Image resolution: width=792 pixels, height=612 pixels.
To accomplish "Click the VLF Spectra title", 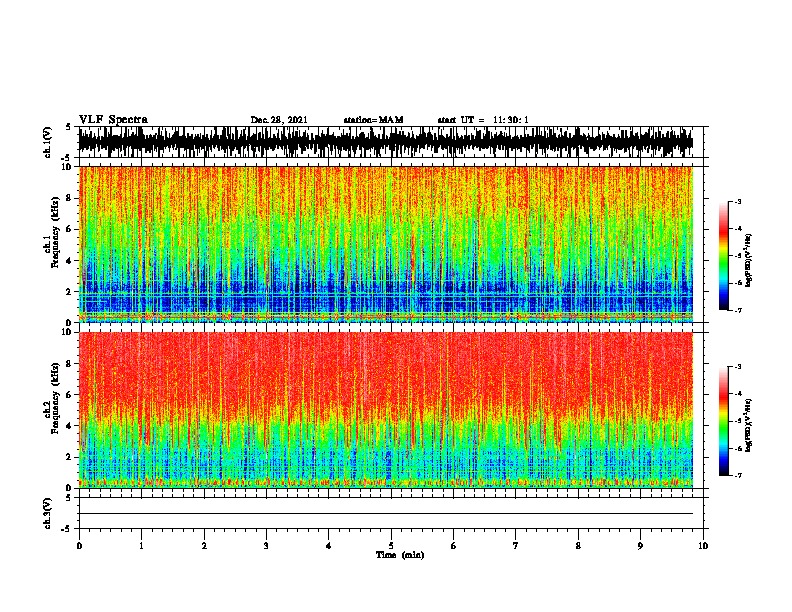I will 113,120.
